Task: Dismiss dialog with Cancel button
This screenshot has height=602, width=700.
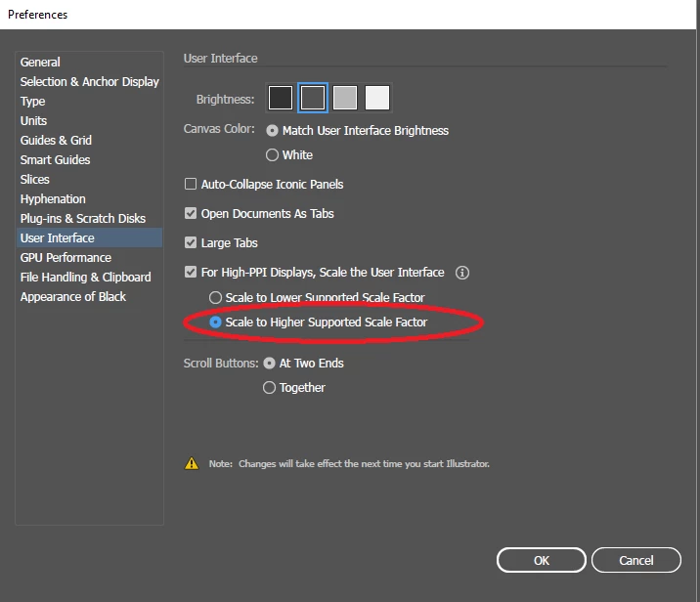Action: [636, 560]
